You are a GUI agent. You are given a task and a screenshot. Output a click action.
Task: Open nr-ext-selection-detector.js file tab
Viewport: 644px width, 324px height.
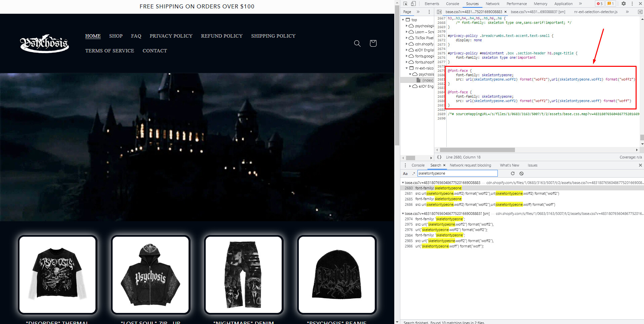(596, 12)
